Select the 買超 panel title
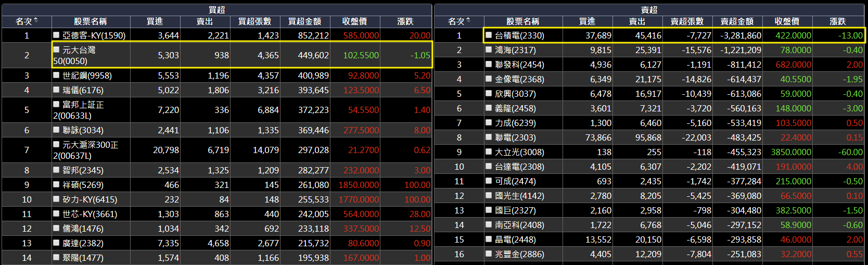Image resolution: width=868 pixels, height=265 pixels. click(217, 10)
